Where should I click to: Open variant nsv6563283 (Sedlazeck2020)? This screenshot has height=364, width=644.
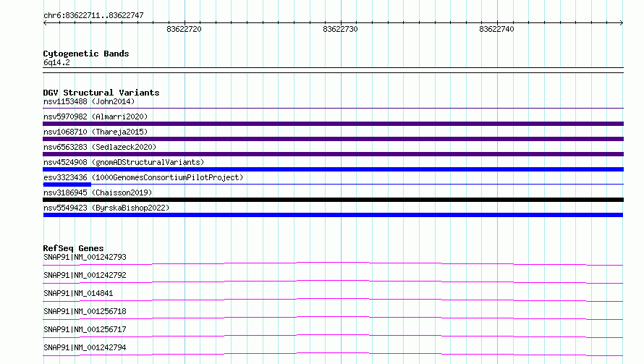(x=100, y=147)
